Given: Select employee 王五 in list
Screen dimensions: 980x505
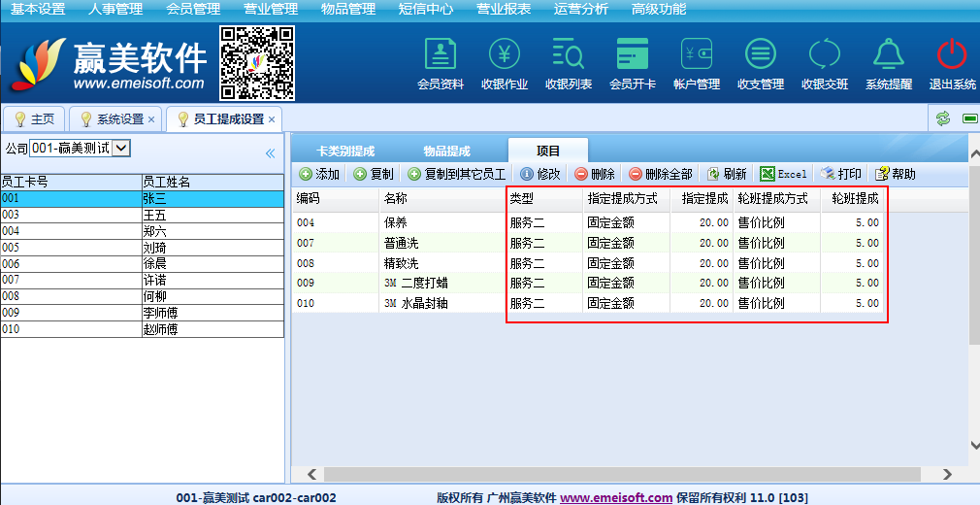Looking at the screenshot, I should coord(155,215).
